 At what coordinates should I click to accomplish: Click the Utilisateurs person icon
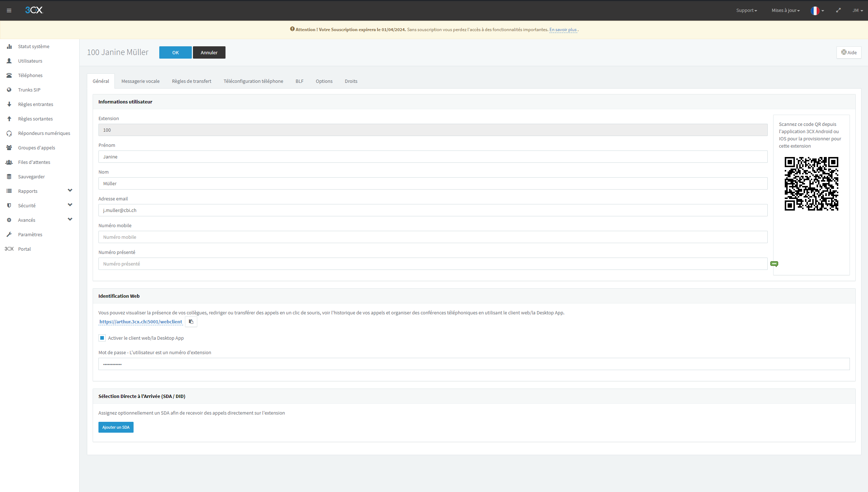point(9,61)
